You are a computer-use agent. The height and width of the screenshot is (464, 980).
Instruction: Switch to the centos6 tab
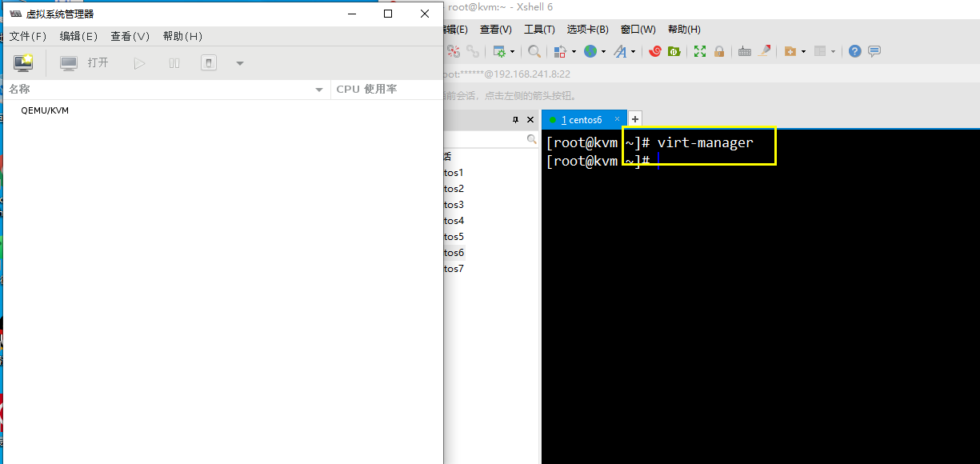[x=583, y=118]
